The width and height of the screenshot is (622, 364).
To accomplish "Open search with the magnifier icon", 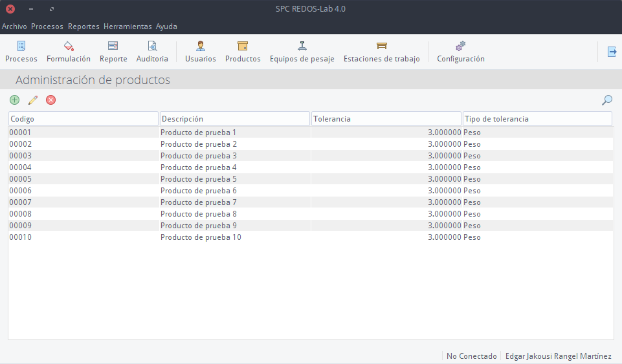I will (x=607, y=100).
